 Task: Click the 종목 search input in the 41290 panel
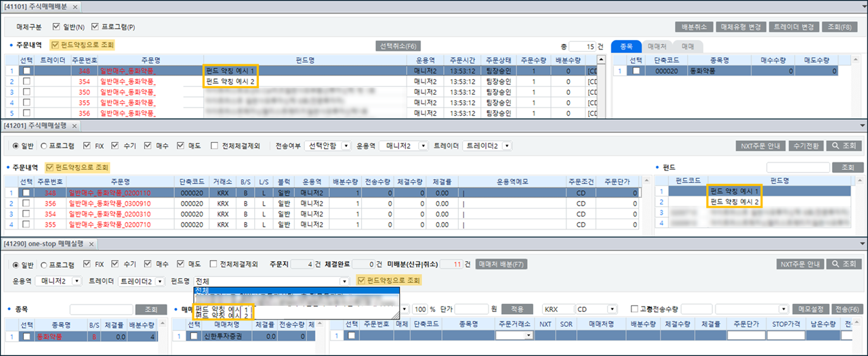pyautogui.click(x=101, y=309)
